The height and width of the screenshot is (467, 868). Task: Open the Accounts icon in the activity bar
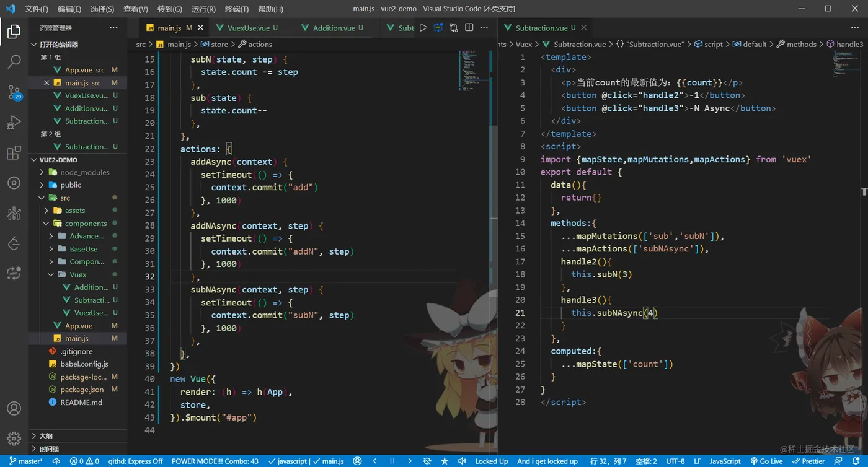(x=14, y=409)
